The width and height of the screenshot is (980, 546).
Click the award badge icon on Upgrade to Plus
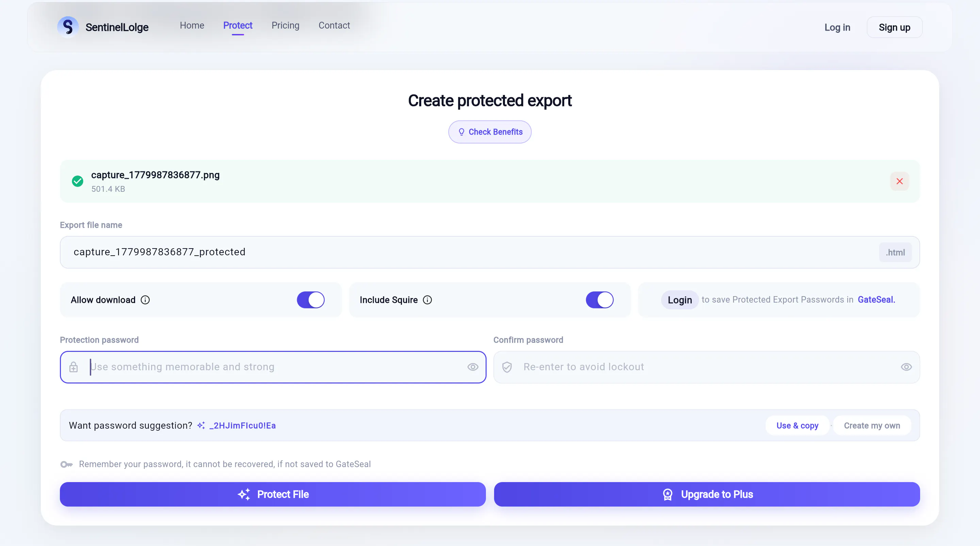pos(668,494)
